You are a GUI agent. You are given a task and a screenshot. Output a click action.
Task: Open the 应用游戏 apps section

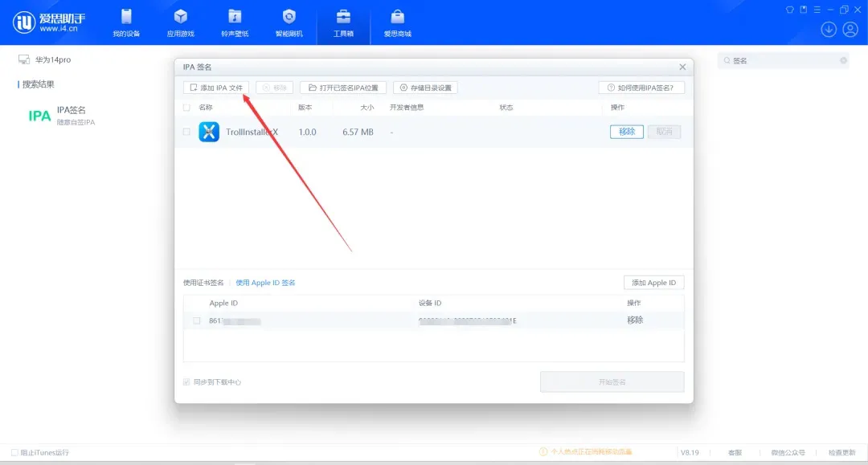tap(180, 22)
